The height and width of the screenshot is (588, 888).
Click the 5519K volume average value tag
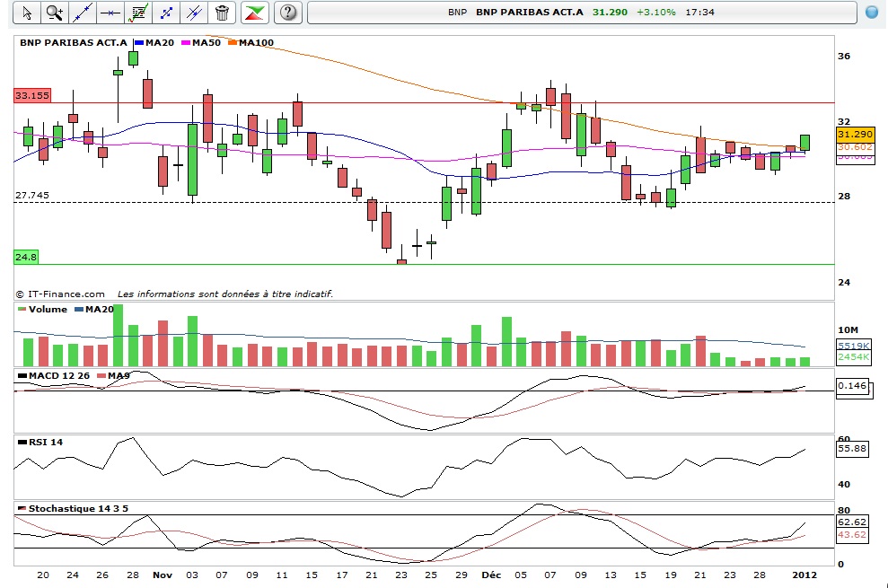(x=854, y=347)
